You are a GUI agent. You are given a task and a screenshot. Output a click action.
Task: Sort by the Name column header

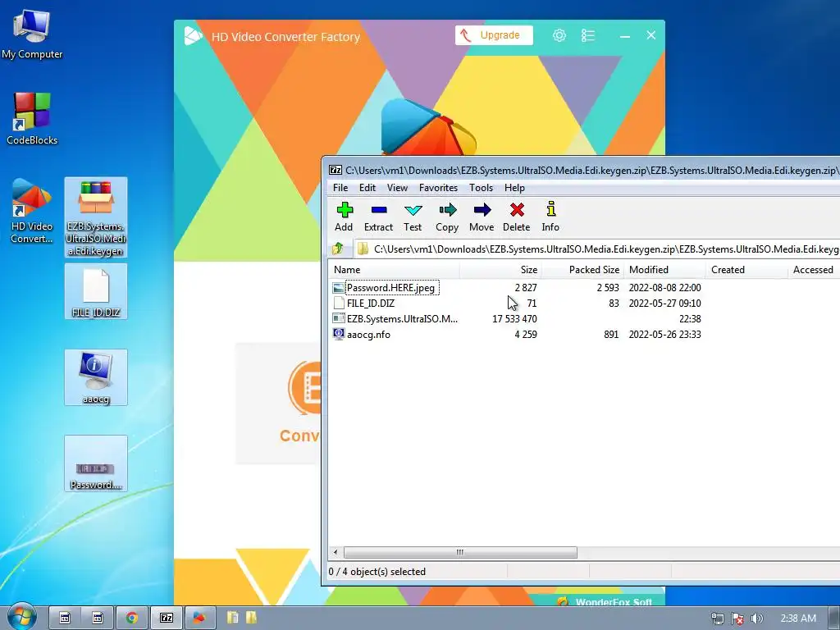click(x=394, y=269)
